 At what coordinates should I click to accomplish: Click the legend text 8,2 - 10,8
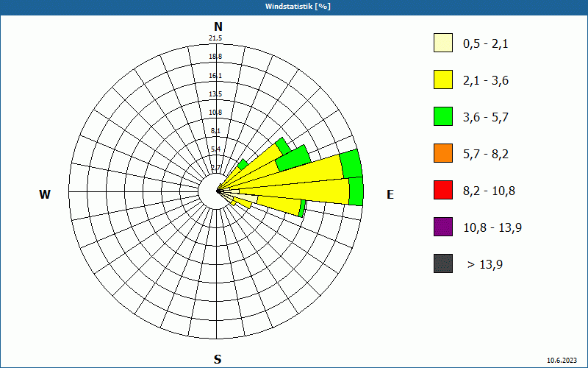[490, 191]
